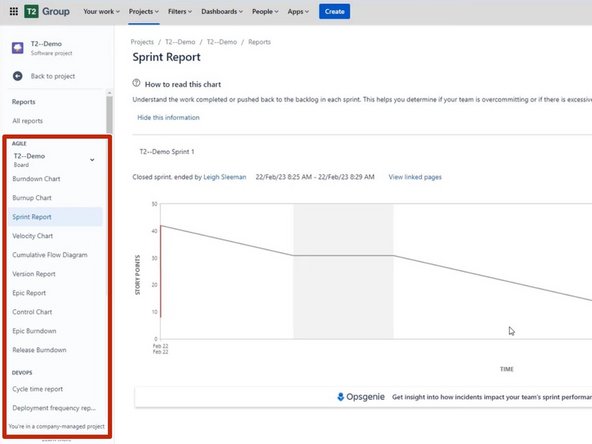592x444 pixels.
Task: Expand the T2--Demo board selector chevron
Action: pyautogui.click(x=92, y=160)
